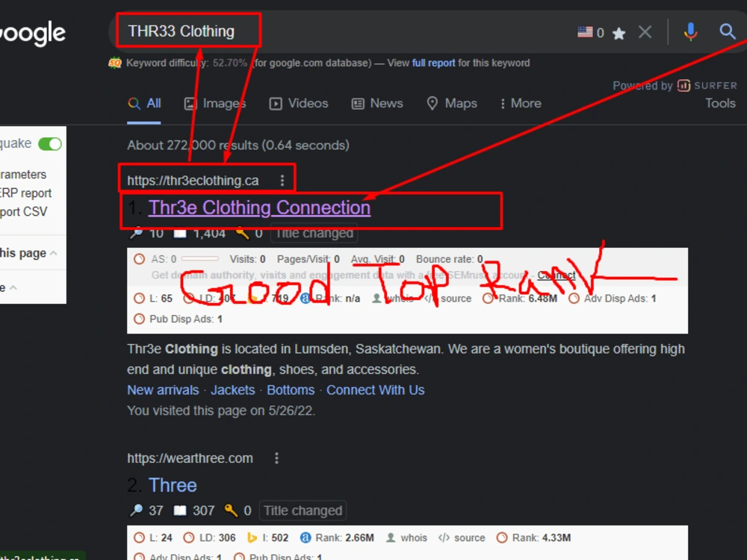747x560 pixels.
Task: Click the SEOquake icon beside Keyword difficulty
Action: [x=115, y=63]
